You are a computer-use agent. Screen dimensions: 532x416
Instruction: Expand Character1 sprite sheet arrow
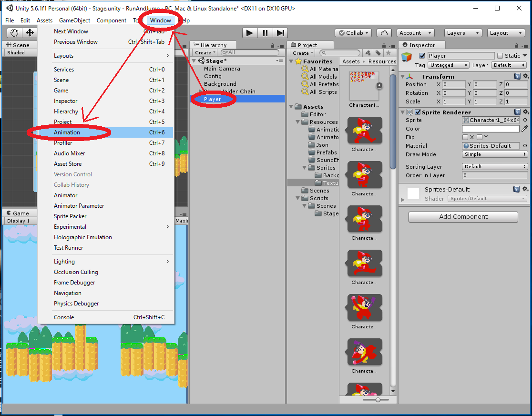pos(379,85)
